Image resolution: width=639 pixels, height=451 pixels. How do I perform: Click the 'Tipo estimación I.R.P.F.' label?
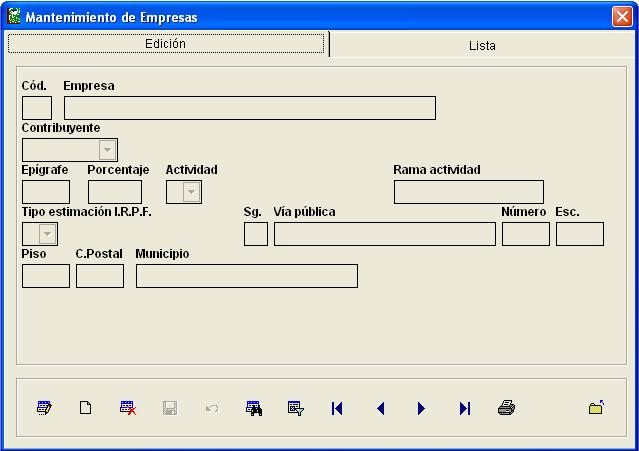[x=86, y=211]
